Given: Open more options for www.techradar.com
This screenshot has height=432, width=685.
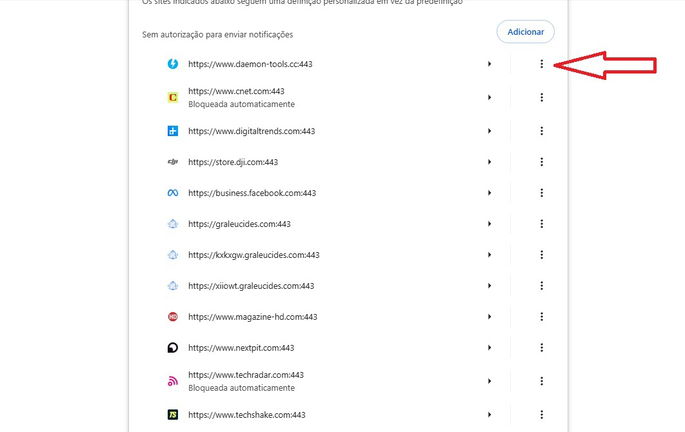Looking at the screenshot, I should [541, 381].
